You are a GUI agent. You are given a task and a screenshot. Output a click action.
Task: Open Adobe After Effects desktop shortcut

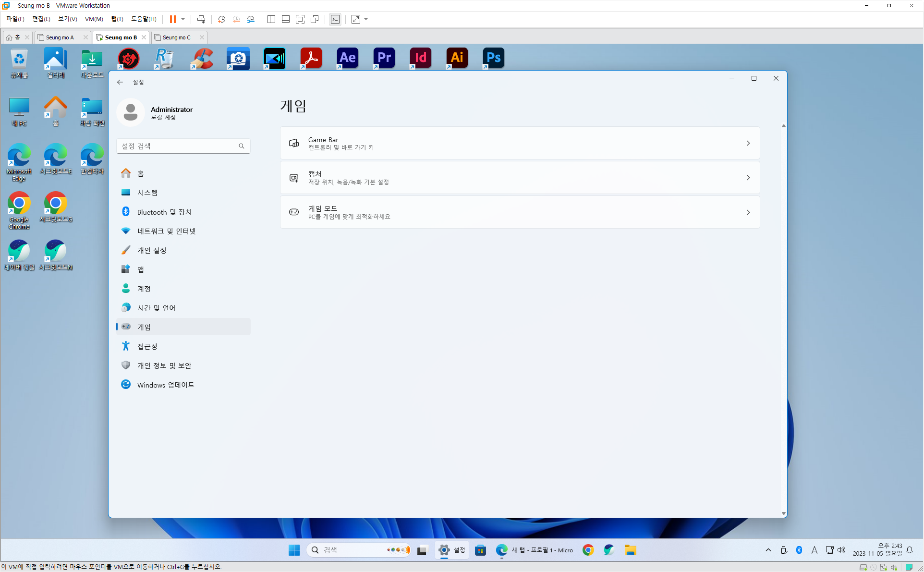347,58
